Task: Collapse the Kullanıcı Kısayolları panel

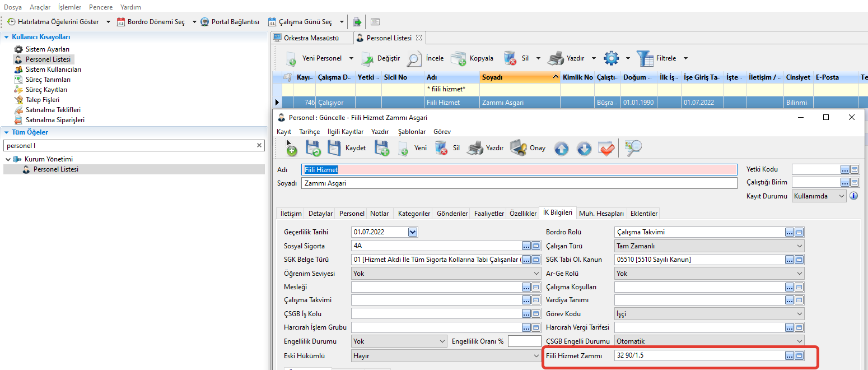Action: [6, 37]
